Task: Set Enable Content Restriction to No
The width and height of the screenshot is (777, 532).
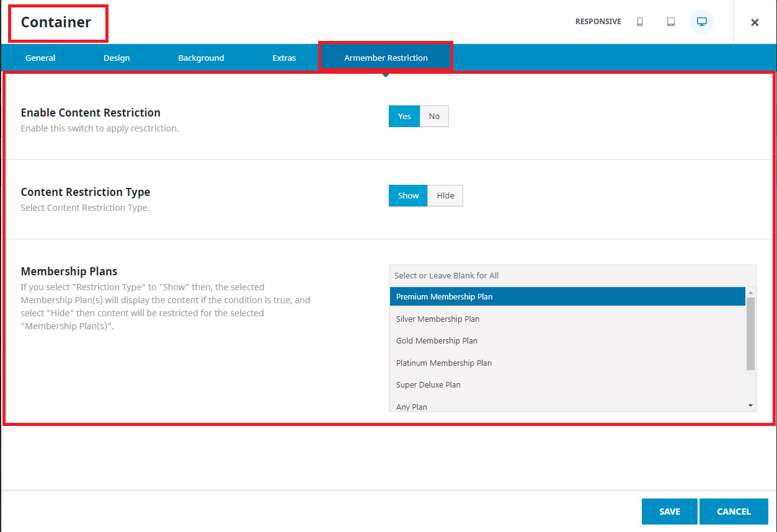Action: (434, 117)
